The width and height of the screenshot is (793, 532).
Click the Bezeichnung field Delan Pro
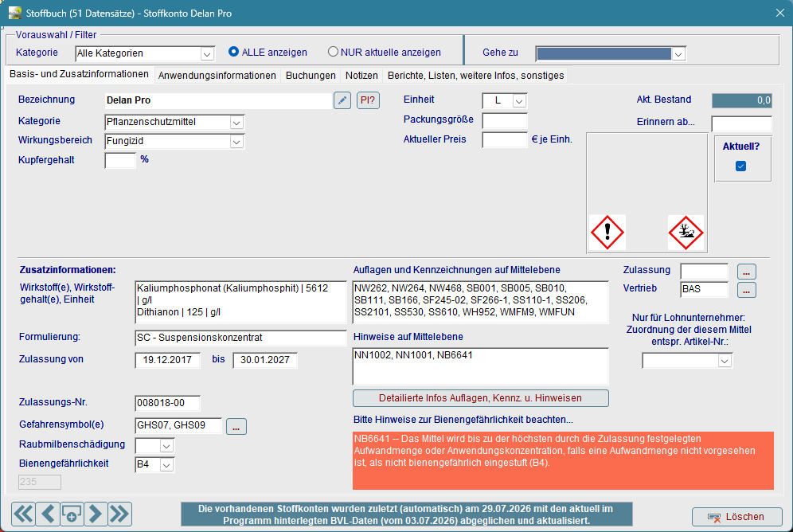218,100
